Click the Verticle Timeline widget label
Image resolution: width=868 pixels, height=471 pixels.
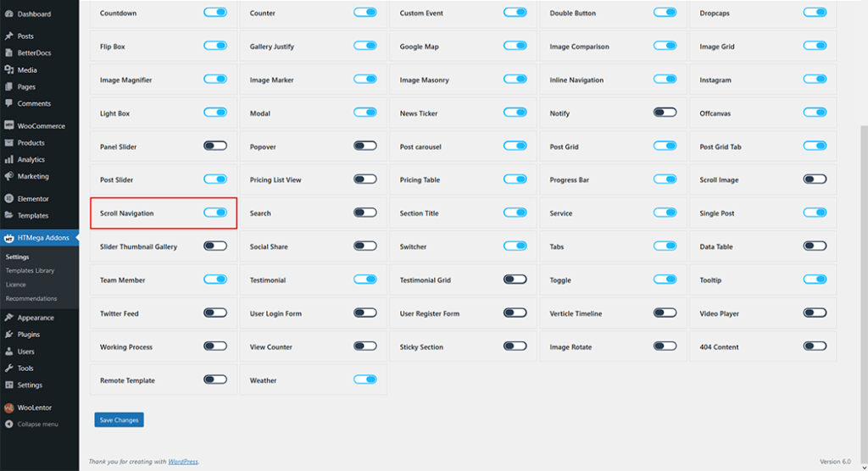point(576,313)
